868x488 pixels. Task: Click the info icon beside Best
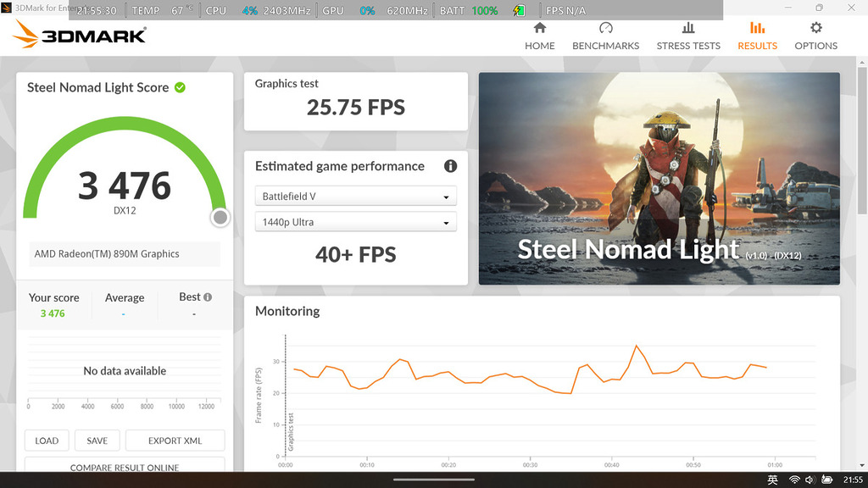point(208,297)
